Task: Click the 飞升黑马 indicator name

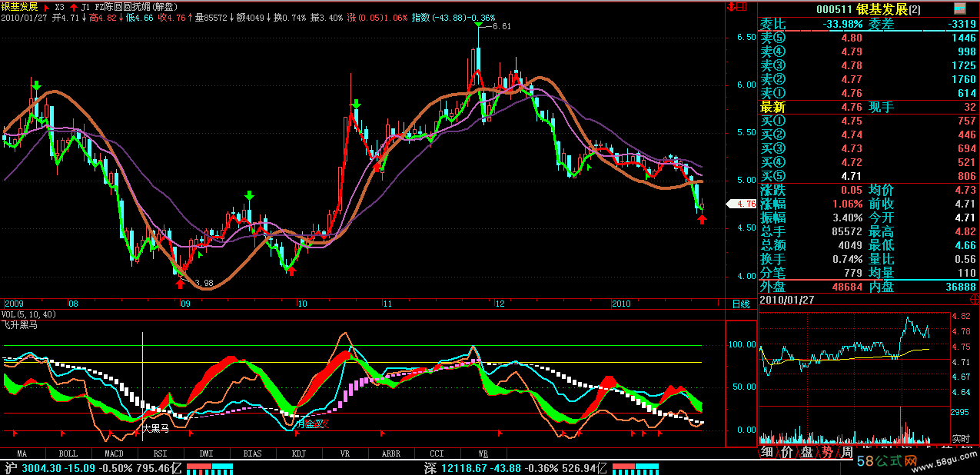Action: (x=20, y=325)
